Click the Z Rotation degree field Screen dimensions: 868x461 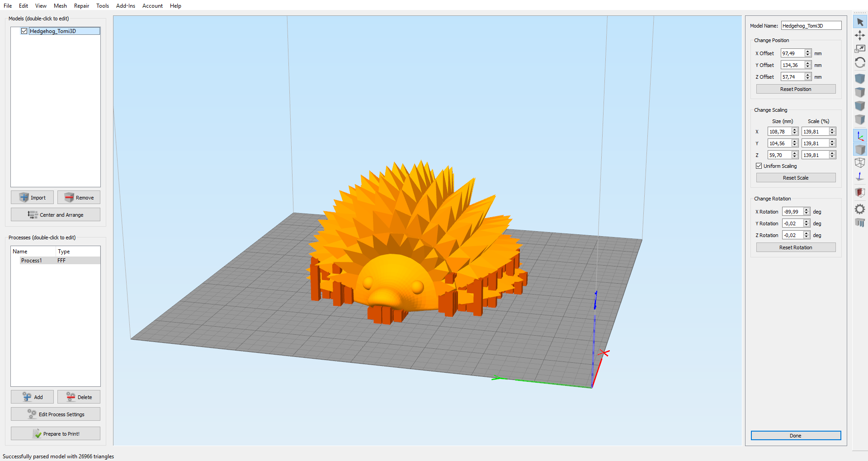[793, 235]
